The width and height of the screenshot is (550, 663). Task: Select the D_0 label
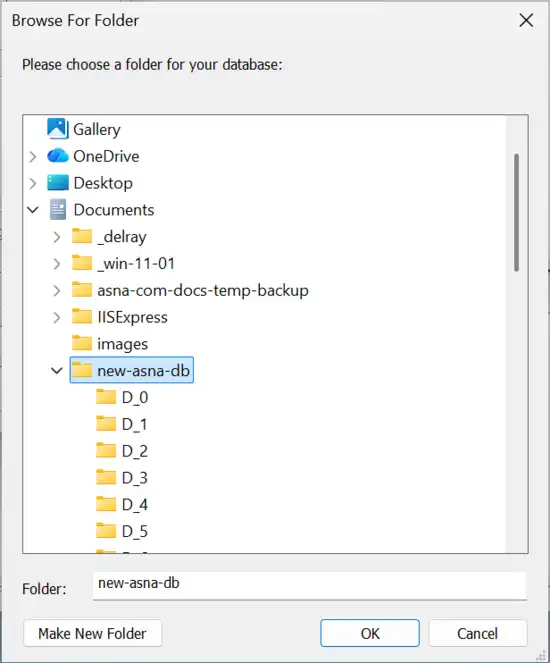(x=135, y=397)
